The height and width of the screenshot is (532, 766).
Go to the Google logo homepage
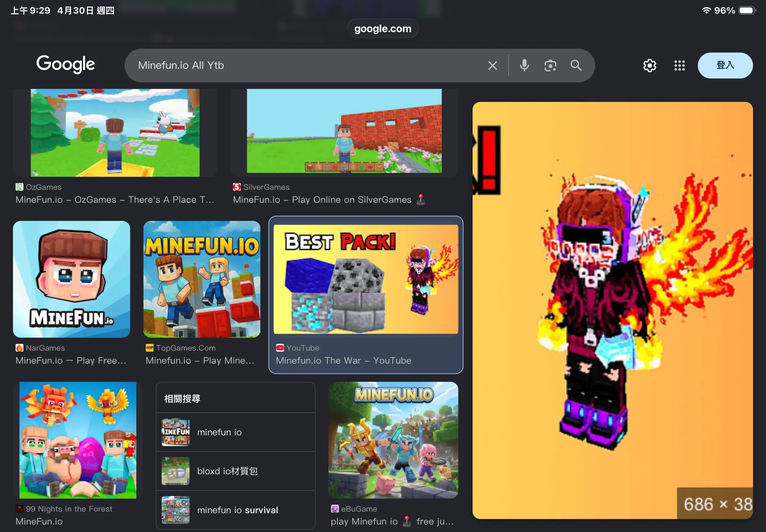click(x=66, y=64)
